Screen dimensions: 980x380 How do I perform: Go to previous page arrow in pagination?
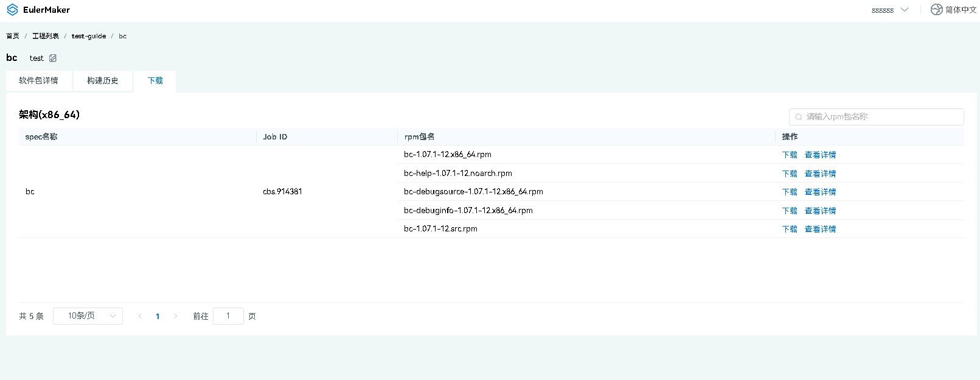(140, 316)
